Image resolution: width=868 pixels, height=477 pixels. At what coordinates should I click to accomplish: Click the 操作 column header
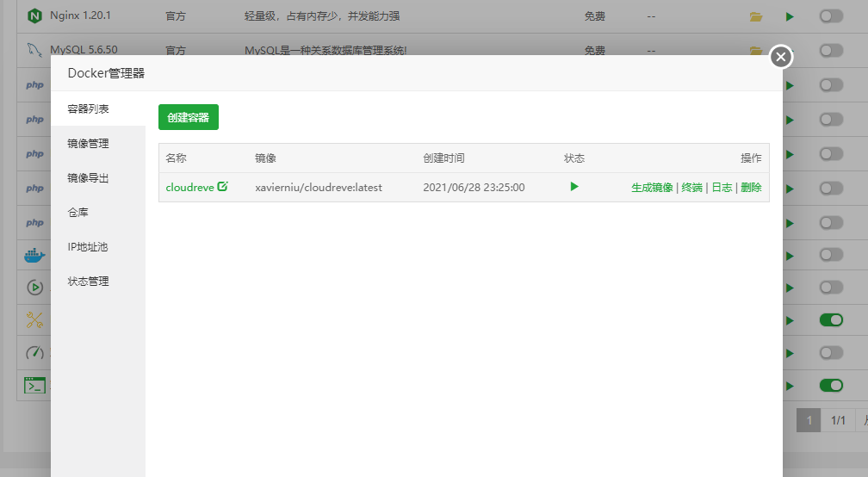[x=751, y=158]
